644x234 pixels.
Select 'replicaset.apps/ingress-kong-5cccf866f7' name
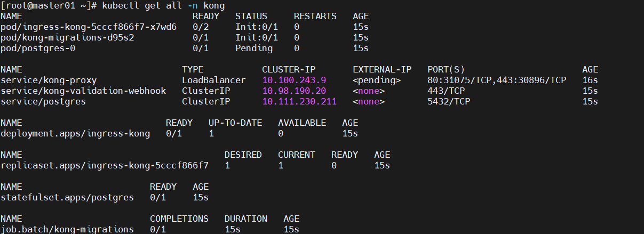pyautogui.click(x=105, y=165)
